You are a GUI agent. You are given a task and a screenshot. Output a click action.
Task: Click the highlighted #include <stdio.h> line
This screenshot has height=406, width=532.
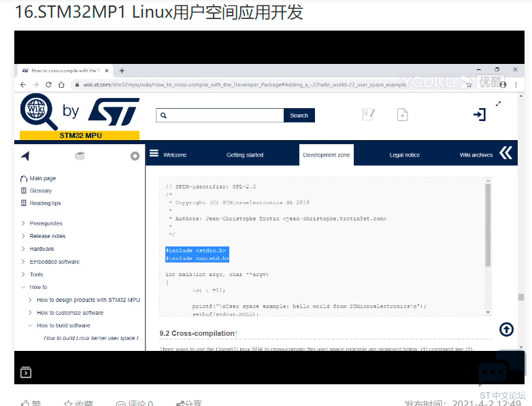click(x=196, y=250)
